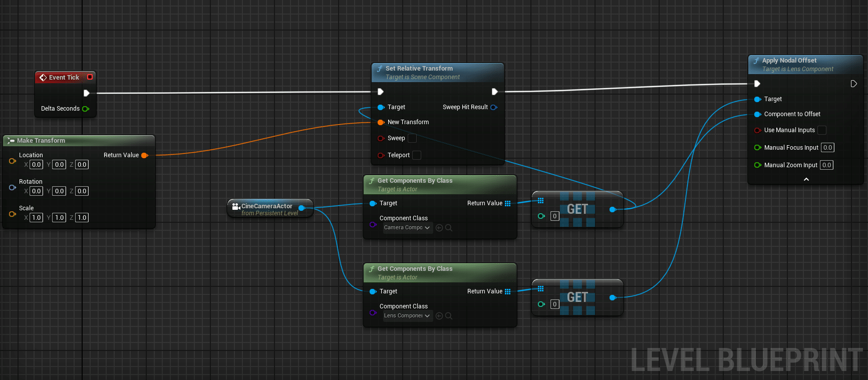Click the Delta Seconds output pin

86,109
